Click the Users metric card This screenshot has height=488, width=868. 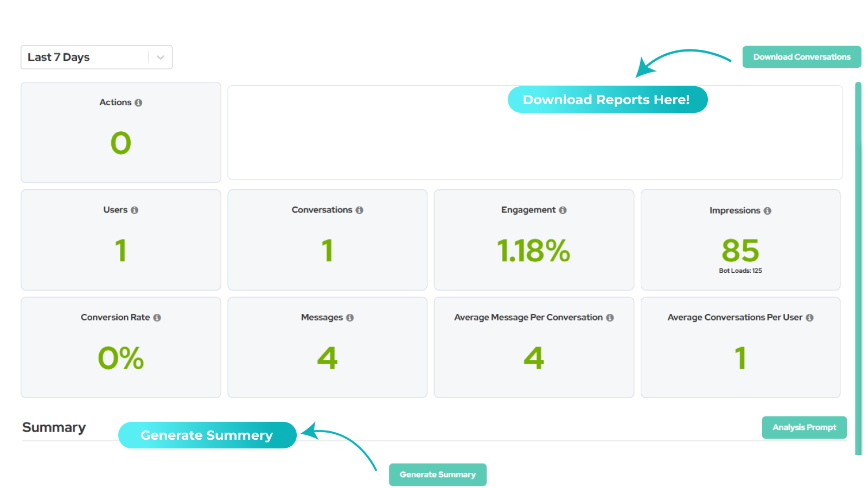click(120, 240)
